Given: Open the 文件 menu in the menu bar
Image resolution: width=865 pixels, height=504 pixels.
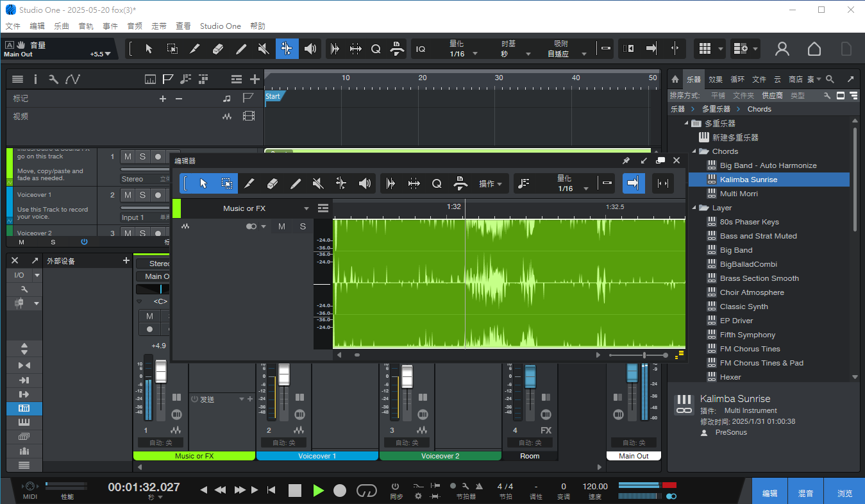Looking at the screenshot, I should [13, 26].
